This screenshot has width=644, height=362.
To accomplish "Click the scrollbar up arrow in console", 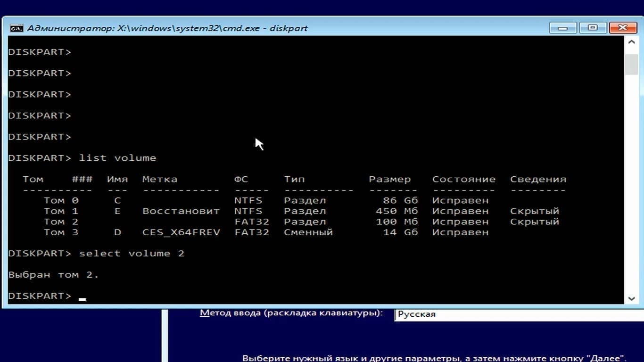I will [x=631, y=42].
